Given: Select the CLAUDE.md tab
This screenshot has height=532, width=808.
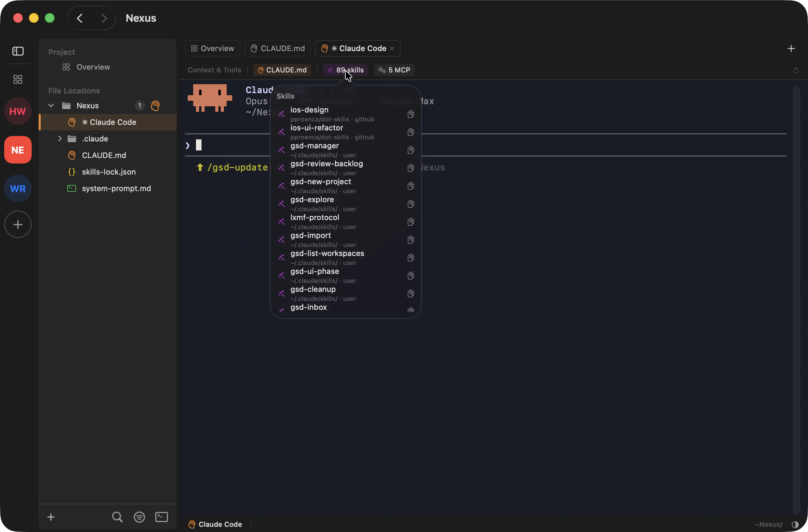Looking at the screenshot, I should 277,48.
